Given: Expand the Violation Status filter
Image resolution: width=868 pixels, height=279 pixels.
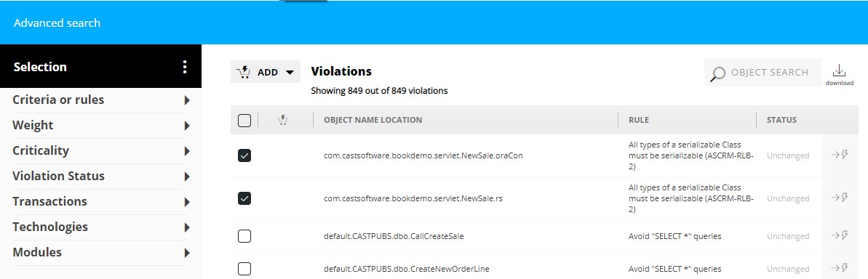Looking at the screenshot, I should click(100, 177).
